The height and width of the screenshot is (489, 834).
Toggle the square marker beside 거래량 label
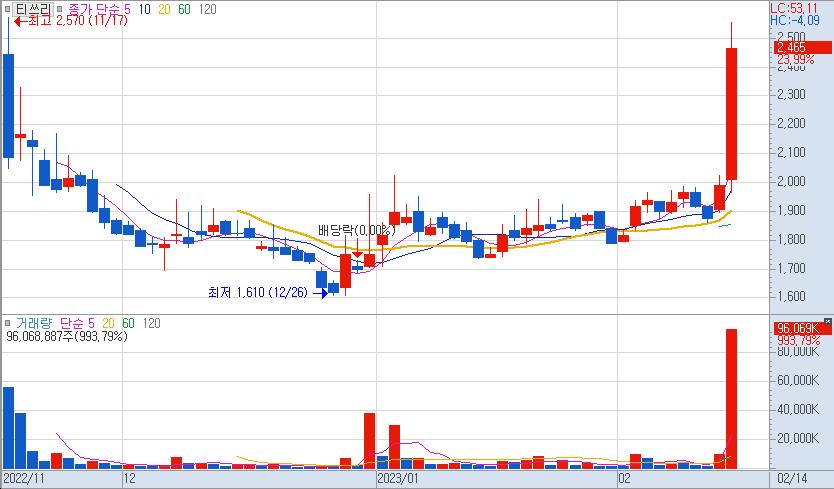click(x=7, y=323)
